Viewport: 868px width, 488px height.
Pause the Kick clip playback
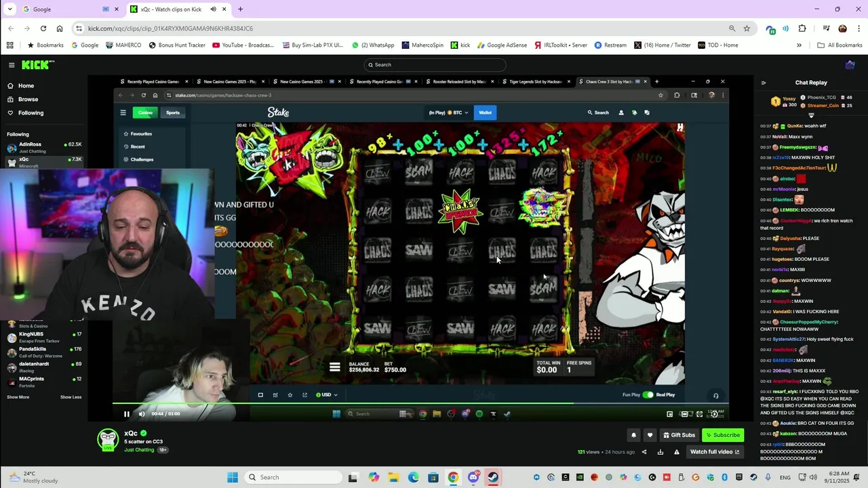click(126, 413)
